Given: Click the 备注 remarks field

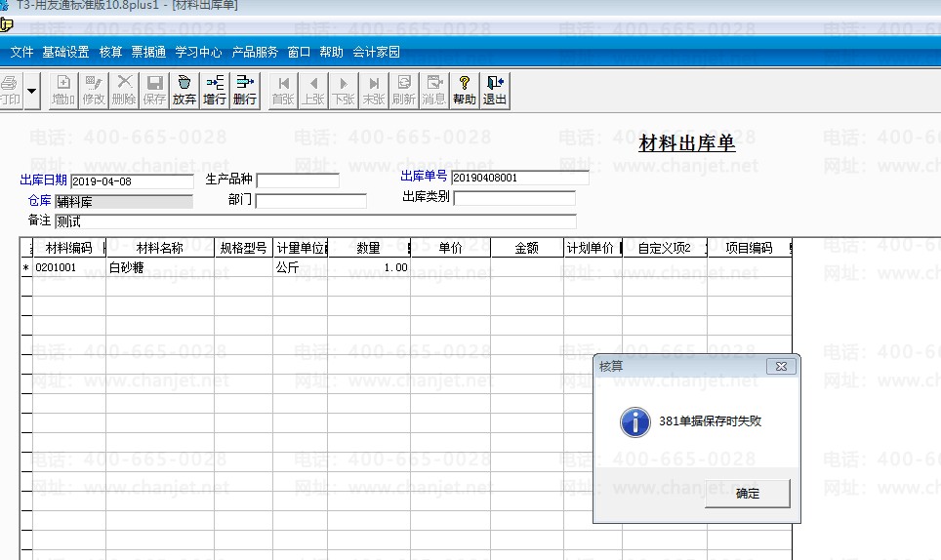Looking at the screenshot, I should [314, 221].
